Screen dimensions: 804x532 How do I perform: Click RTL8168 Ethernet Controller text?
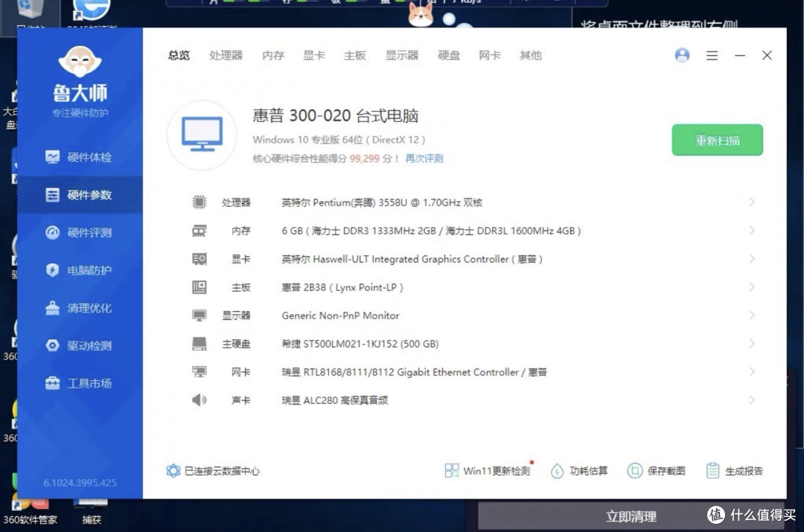(x=415, y=372)
